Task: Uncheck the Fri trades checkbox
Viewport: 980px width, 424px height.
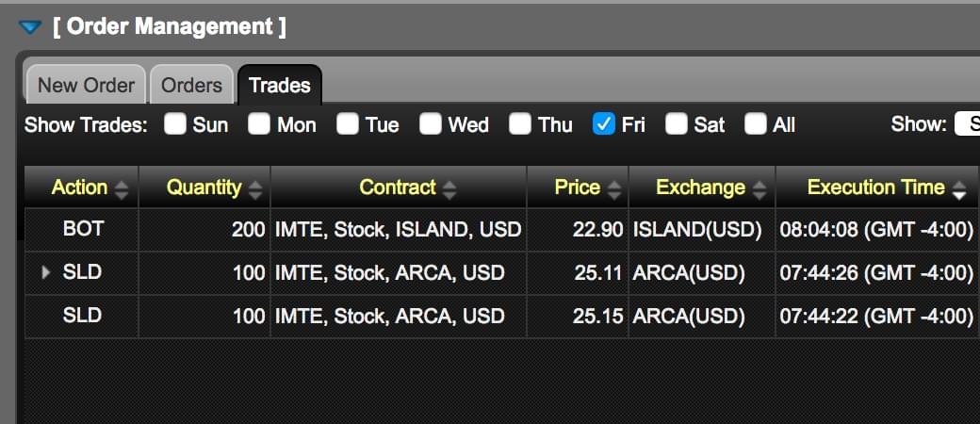Action: point(604,124)
